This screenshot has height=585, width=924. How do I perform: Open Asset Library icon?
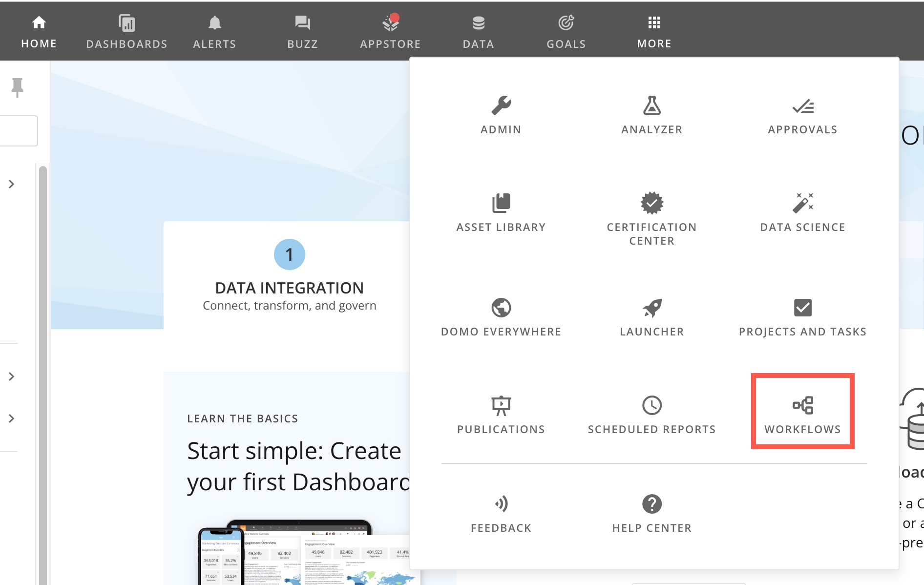pos(501,203)
